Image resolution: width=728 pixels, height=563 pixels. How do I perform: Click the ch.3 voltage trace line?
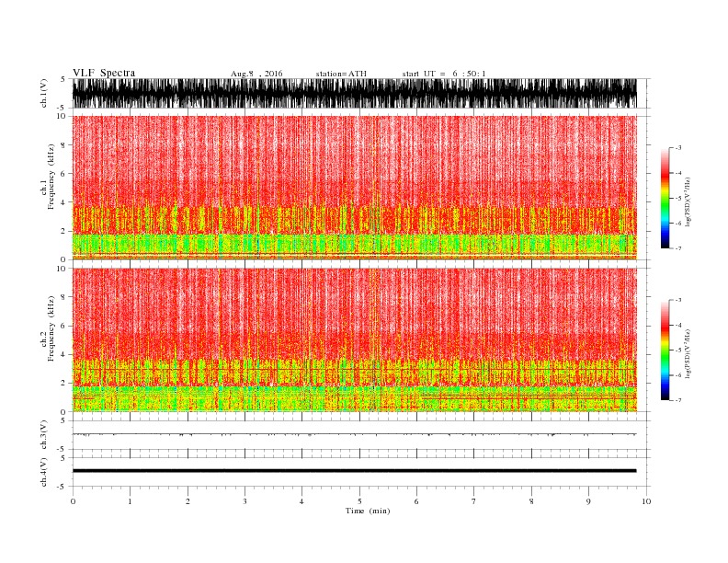pos(354,434)
